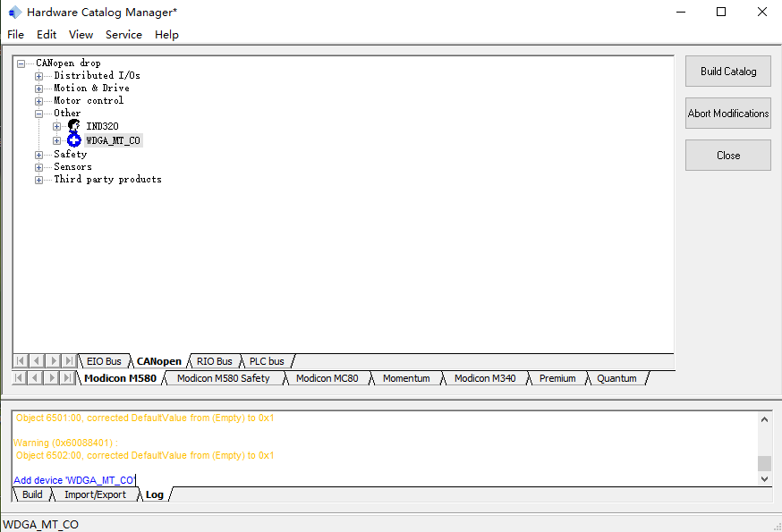
Task: Expand the Safety node
Action: [x=38, y=155]
